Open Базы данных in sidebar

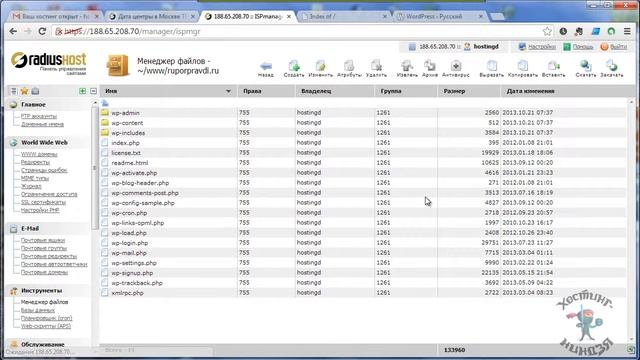38,310
